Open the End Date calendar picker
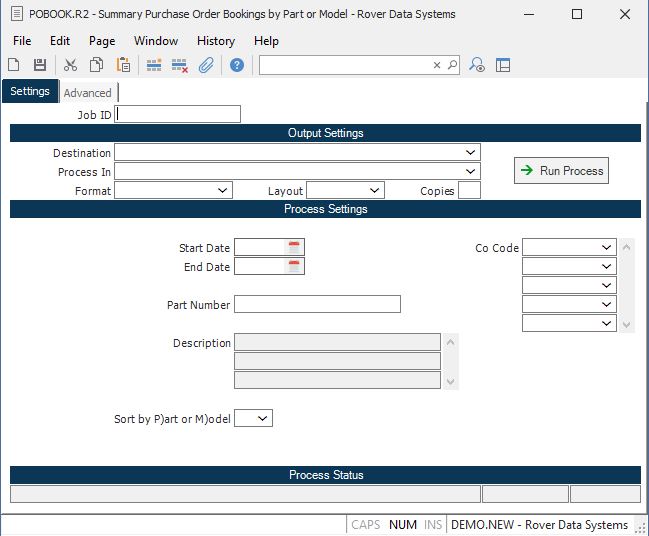649x536 pixels. pos(294,266)
